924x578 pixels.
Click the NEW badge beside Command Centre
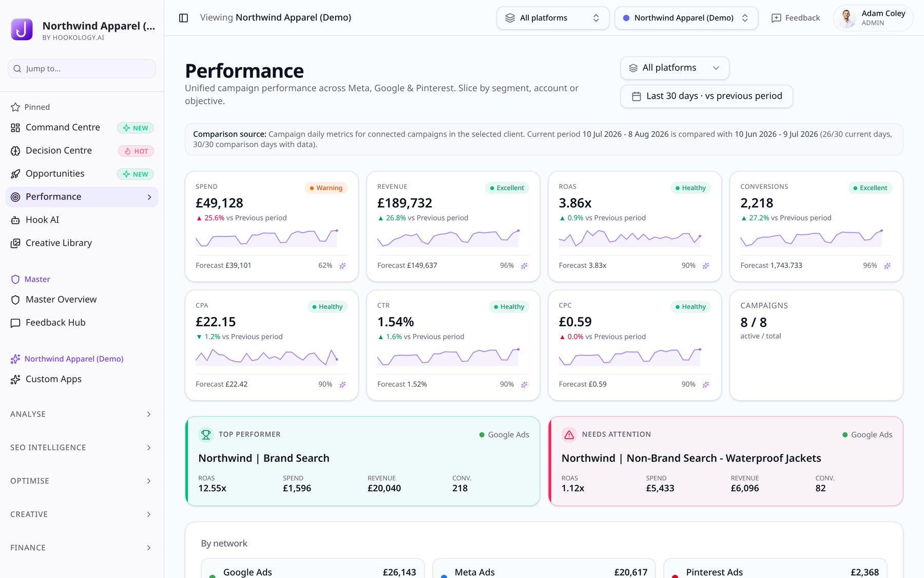click(x=136, y=128)
